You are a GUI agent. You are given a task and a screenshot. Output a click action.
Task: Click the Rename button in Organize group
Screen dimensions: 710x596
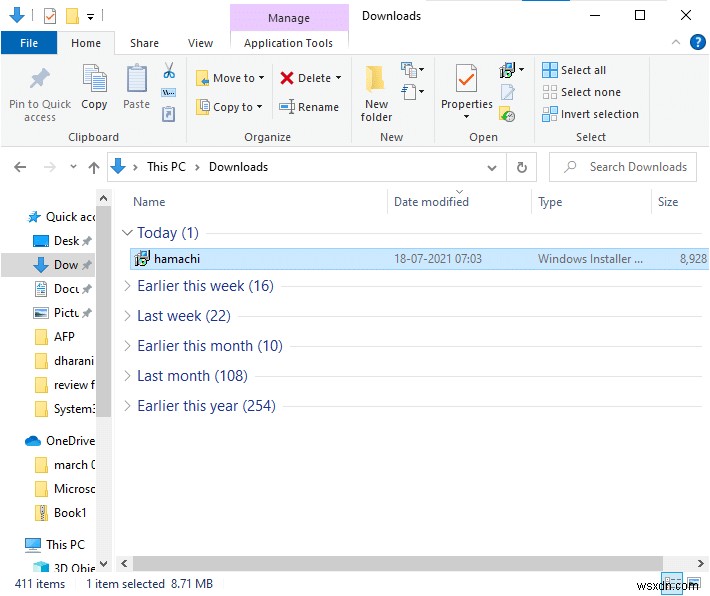pyautogui.click(x=309, y=107)
